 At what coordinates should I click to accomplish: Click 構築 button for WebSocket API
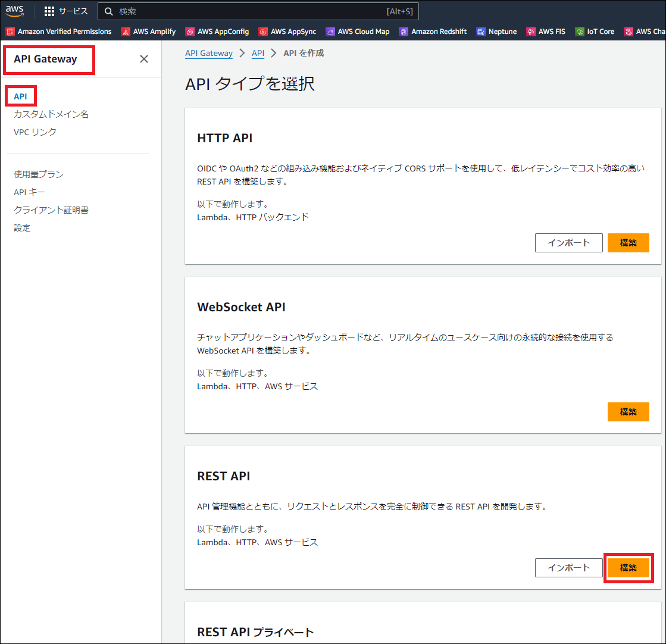pyautogui.click(x=628, y=412)
